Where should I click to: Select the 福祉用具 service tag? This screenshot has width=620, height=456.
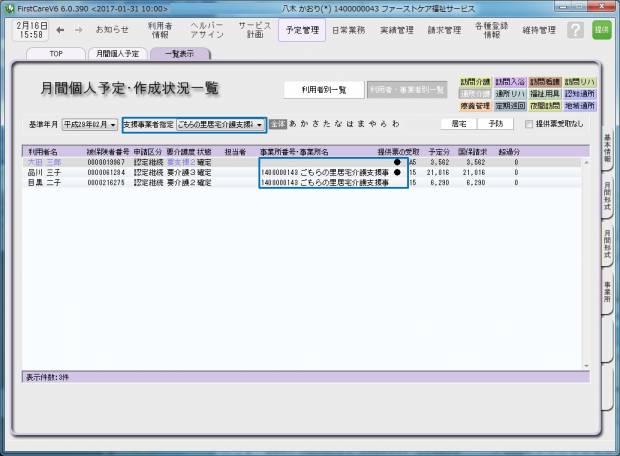pos(543,93)
